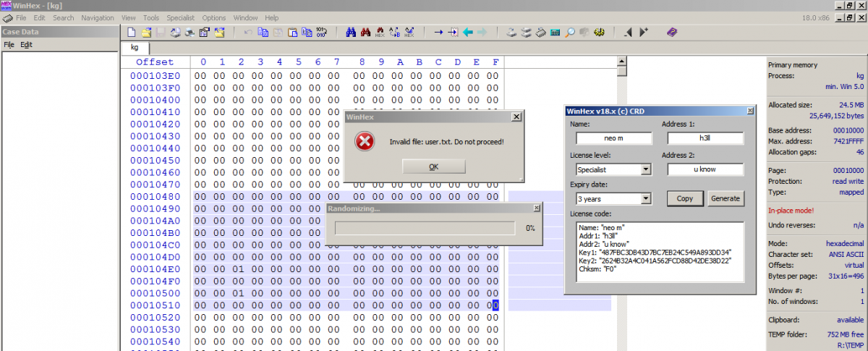868x351 pixels.
Task: Click the cyan Back arrow icon
Action: [467, 33]
